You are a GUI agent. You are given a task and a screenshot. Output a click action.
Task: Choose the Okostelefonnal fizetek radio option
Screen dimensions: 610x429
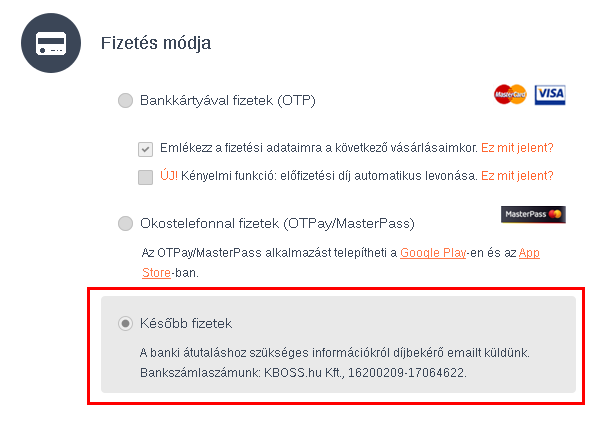coord(125,223)
